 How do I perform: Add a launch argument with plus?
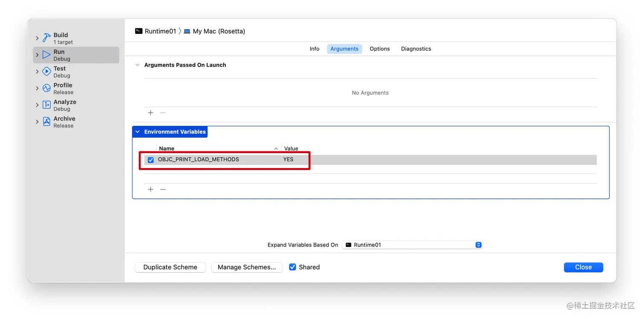click(150, 113)
